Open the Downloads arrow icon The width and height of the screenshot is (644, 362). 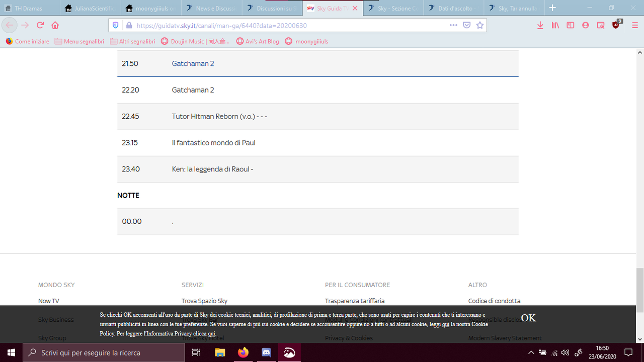click(540, 25)
